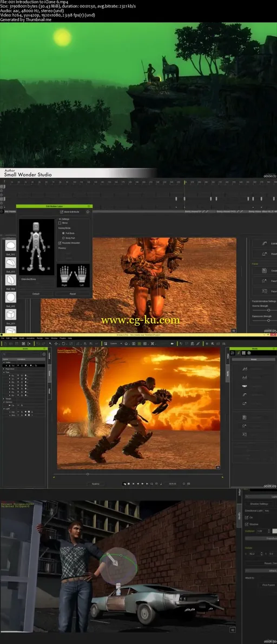
Task: Select the Left hand thumbnail
Action: tap(82, 273)
